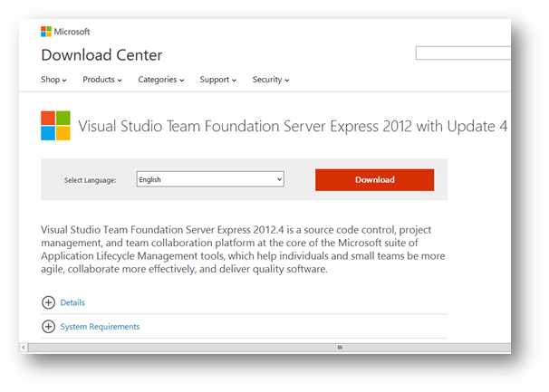Image resolution: width=549 pixels, height=392 pixels.
Task: Open the Security menu
Action: (x=271, y=80)
